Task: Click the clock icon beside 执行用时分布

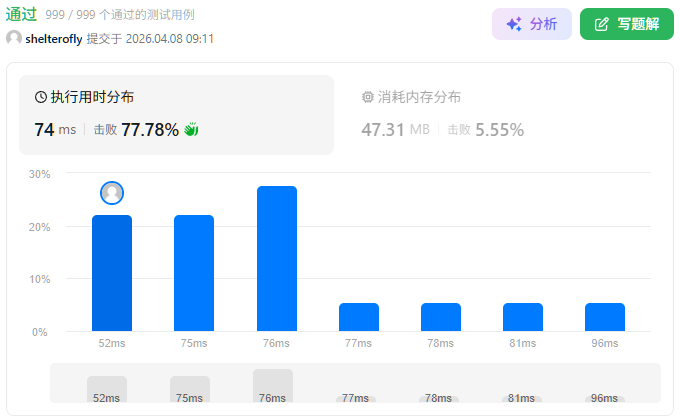Action: [41, 97]
